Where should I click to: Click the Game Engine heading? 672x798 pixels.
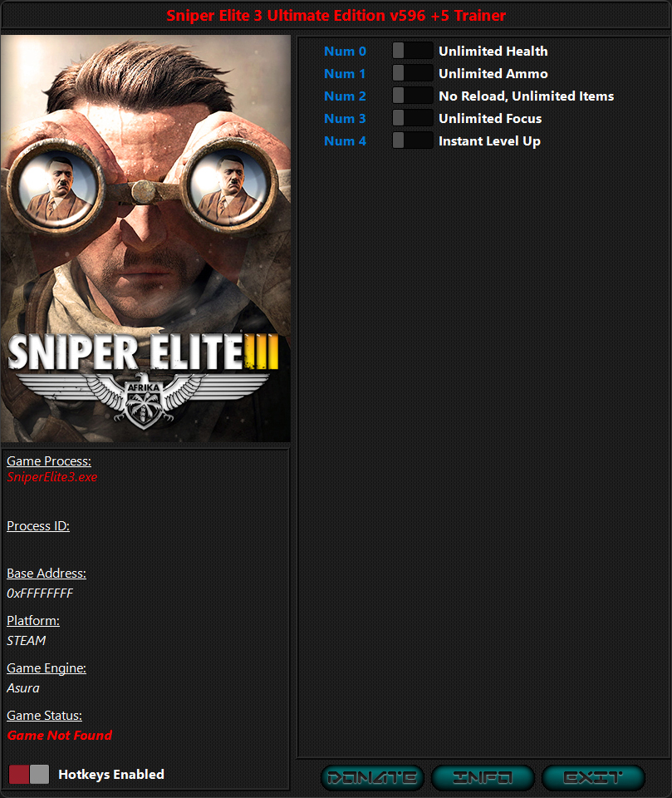47,667
